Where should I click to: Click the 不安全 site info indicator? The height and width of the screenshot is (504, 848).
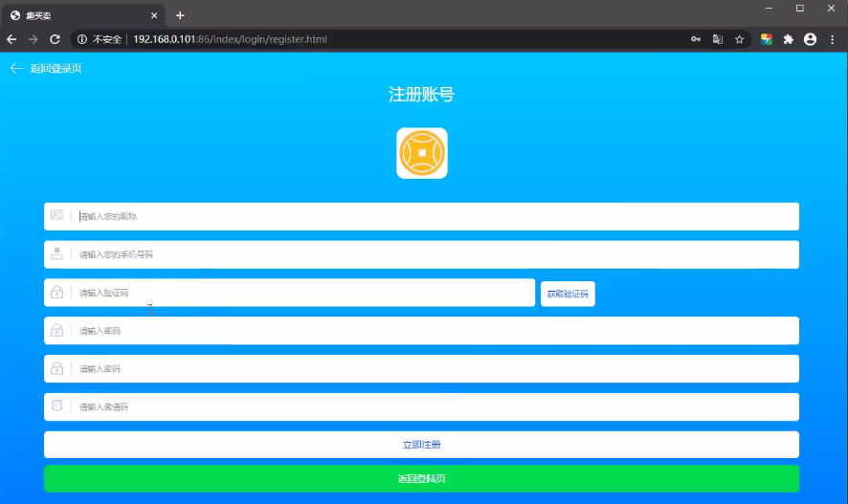click(100, 39)
